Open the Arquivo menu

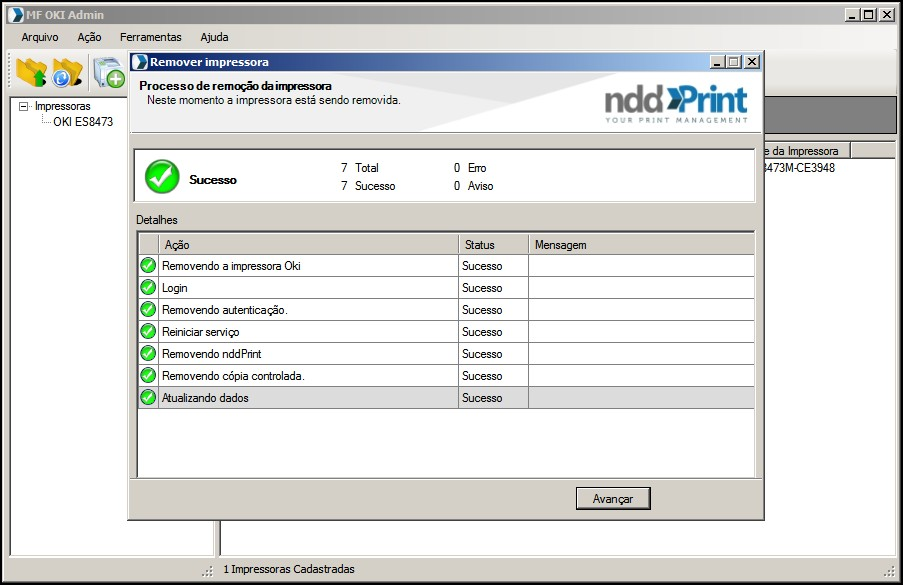pyautogui.click(x=40, y=37)
